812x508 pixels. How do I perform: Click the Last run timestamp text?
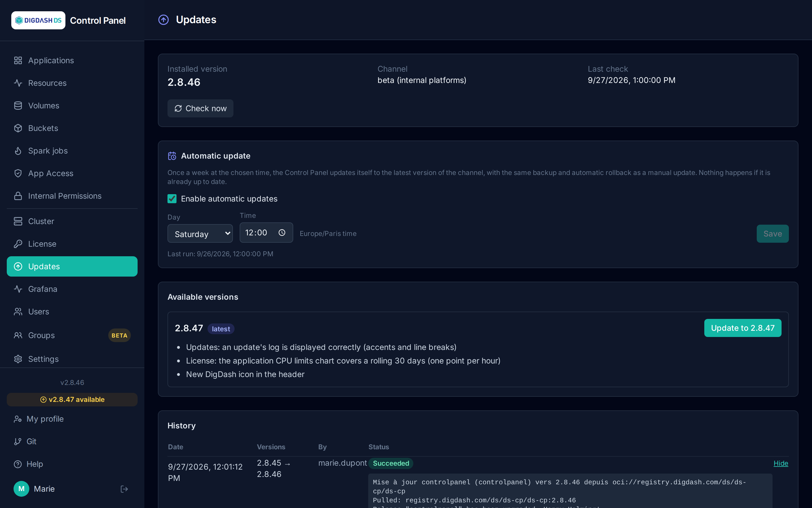(x=220, y=254)
